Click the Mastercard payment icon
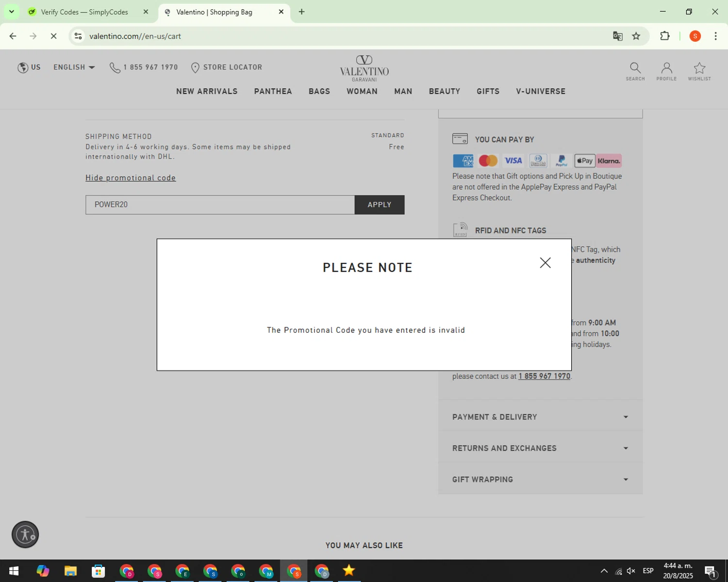Screen dimensions: 728x582 (x=488, y=161)
